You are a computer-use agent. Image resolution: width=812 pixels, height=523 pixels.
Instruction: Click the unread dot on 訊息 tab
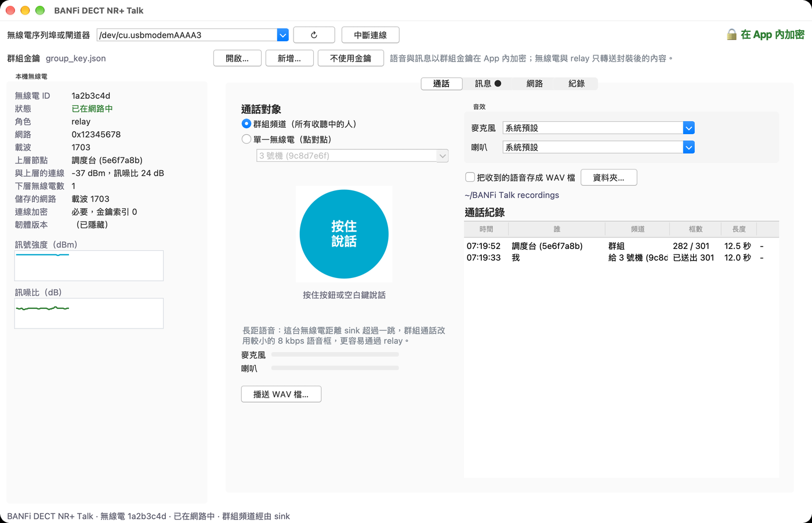pos(498,84)
